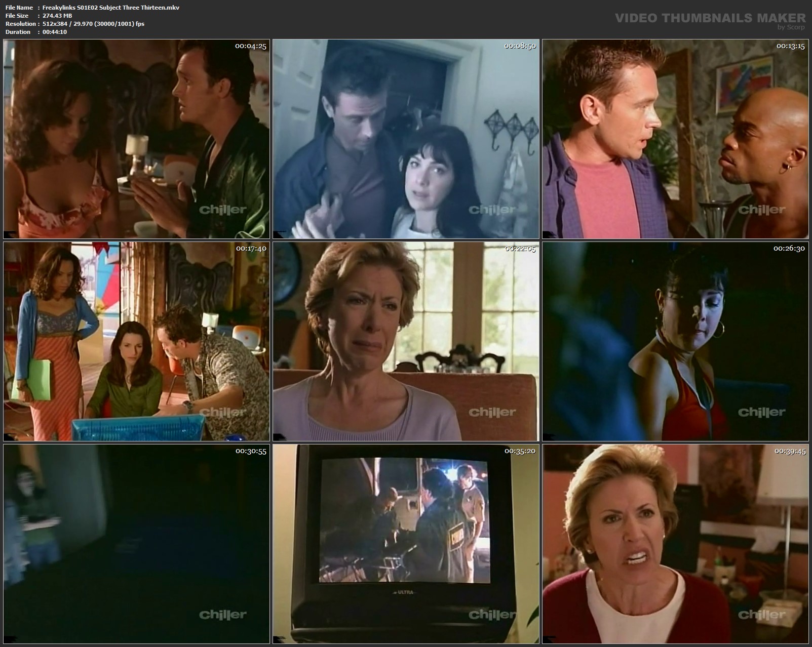Click the resolution value 512x384 / 29.970 fps

[x=94, y=24]
